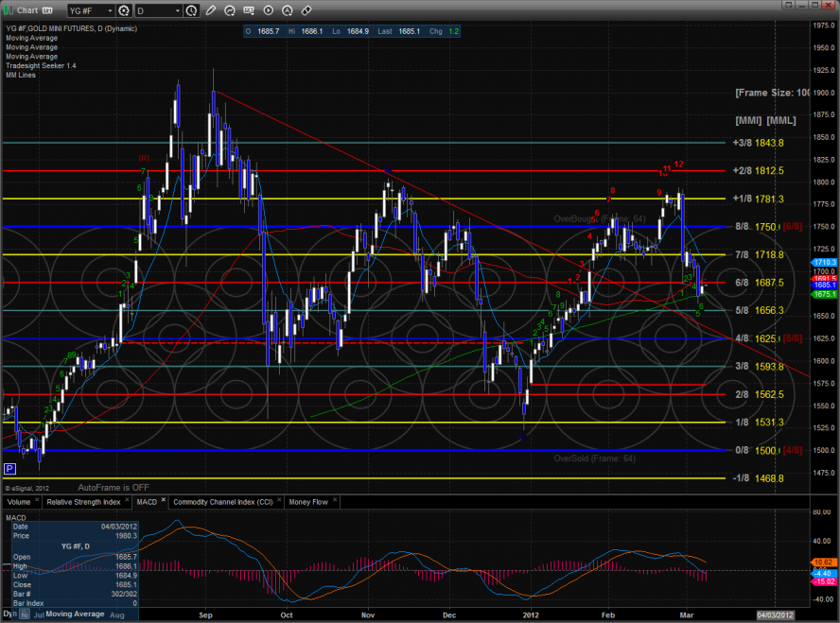Click the 04/03/2012 date marker on time axis
This screenshot has width=840, height=623.
(776, 614)
